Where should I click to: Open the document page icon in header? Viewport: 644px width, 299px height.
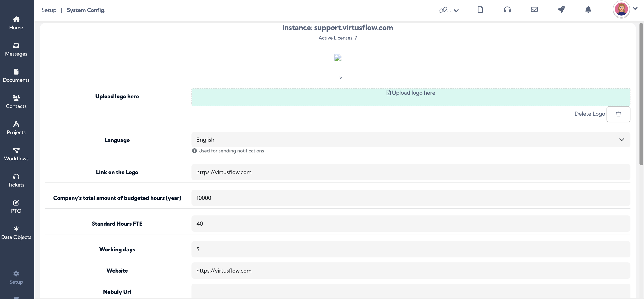(x=480, y=9)
